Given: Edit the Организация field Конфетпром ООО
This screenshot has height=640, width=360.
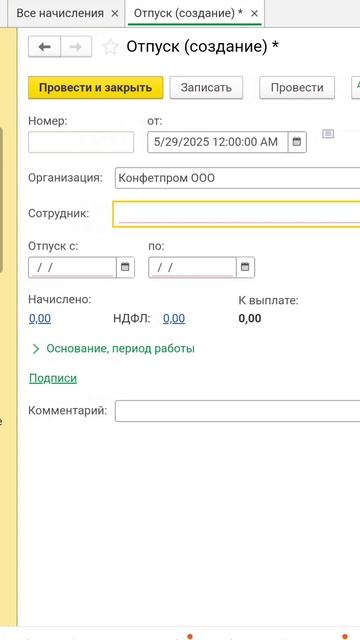Looking at the screenshot, I should coord(238,178).
